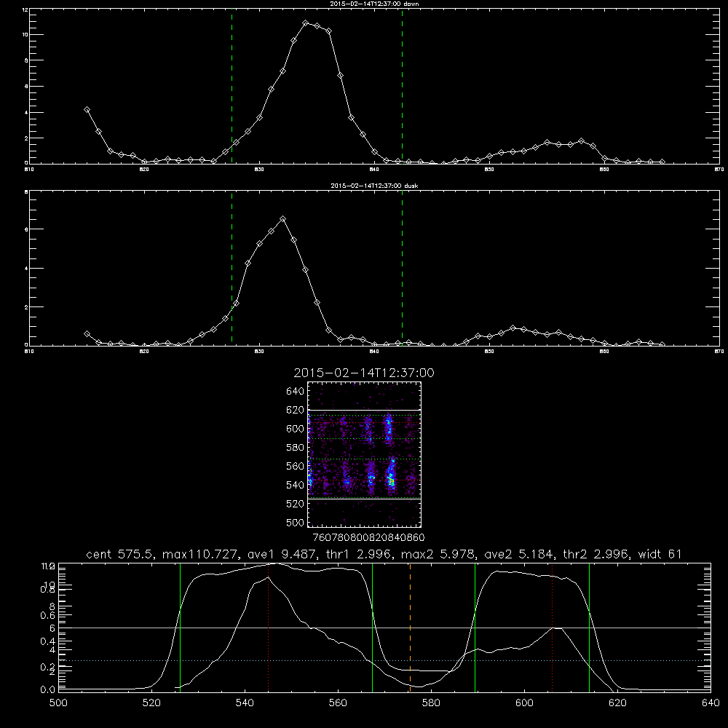Screen dimensions: 728x728
Task: Click the dusk plot title text
Action: 374,185
